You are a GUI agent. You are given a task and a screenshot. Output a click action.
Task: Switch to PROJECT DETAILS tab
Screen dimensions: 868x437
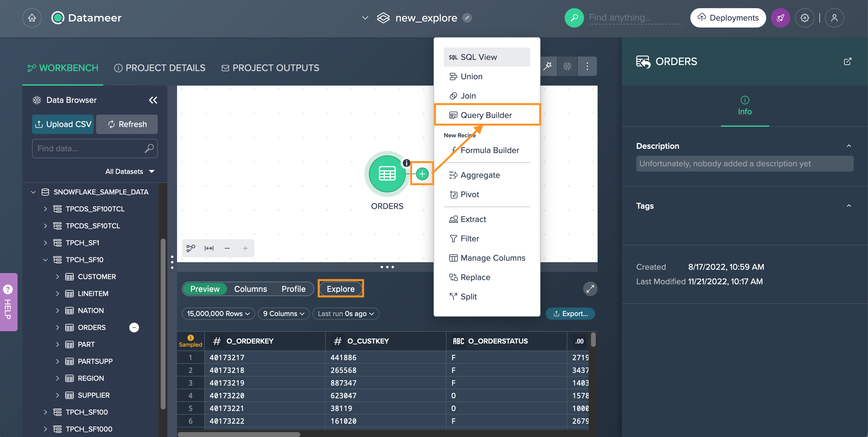click(x=160, y=68)
